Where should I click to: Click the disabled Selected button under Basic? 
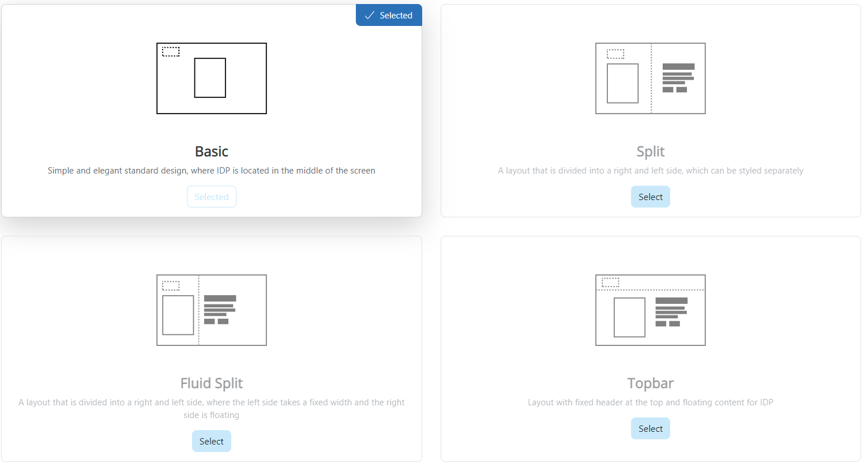coord(212,197)
